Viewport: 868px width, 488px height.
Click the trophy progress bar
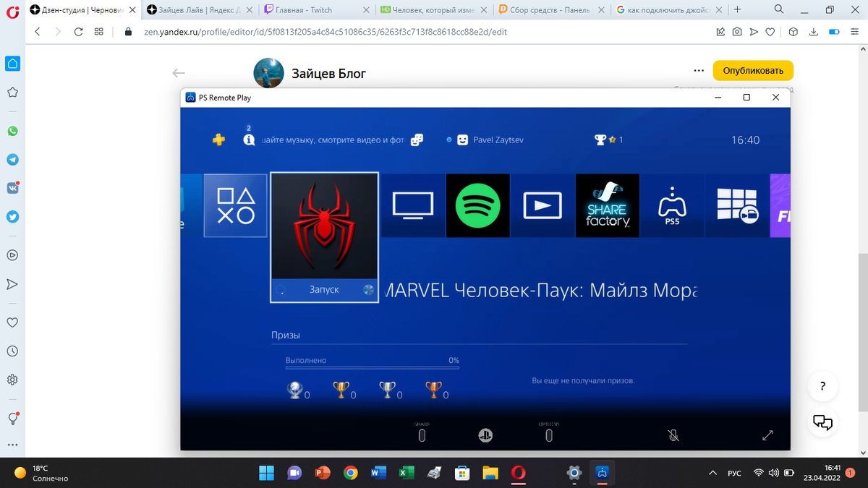[x=372, y=367]
